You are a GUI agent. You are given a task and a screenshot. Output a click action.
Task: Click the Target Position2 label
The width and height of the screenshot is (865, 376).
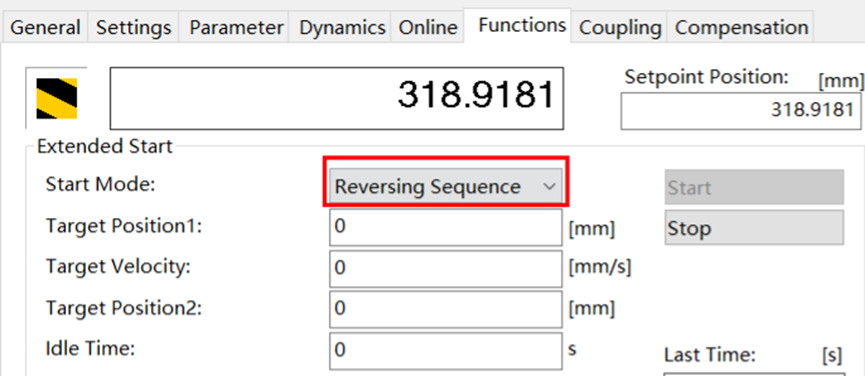tap(124, 308)
